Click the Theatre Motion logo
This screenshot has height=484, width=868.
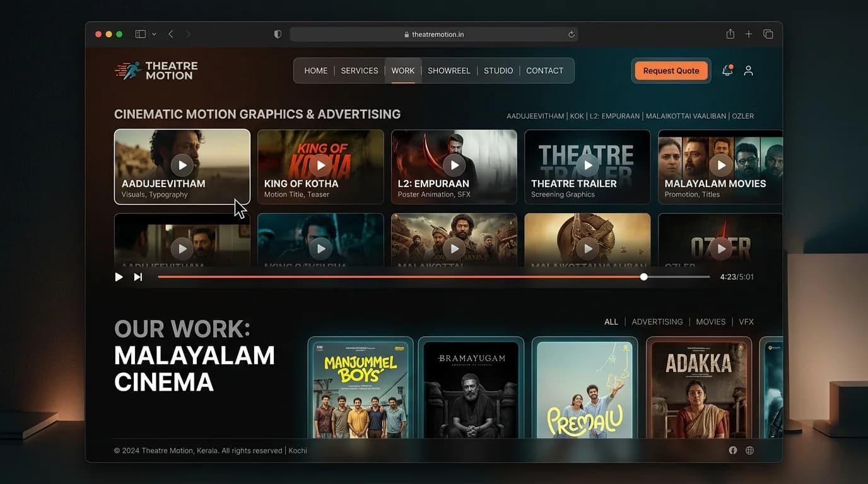(x=156, y=71)
